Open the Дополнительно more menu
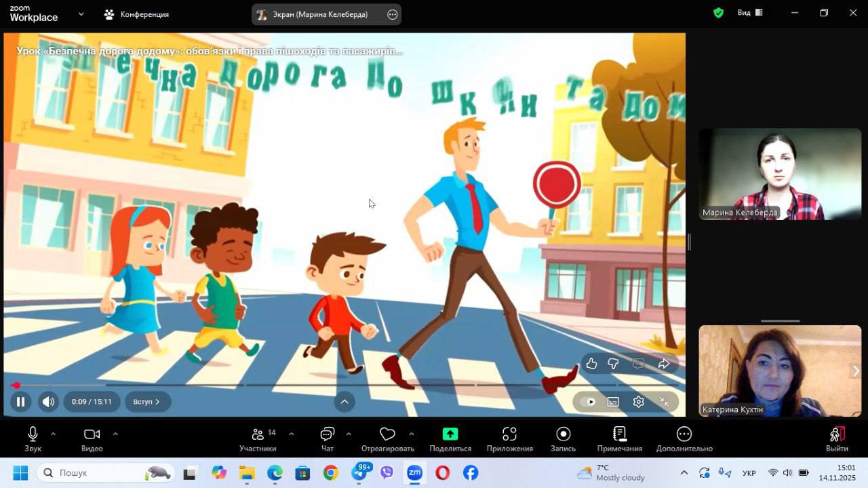Screen dimensions: 868x488 pyautogui.click(x=684, y=438)
